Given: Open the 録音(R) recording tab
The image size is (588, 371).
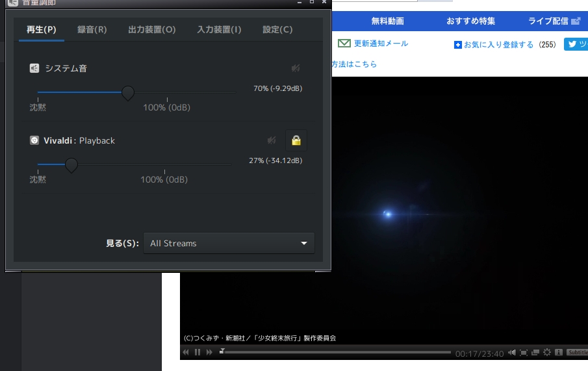Looking at the screenshot, I should tap(92, 30).
